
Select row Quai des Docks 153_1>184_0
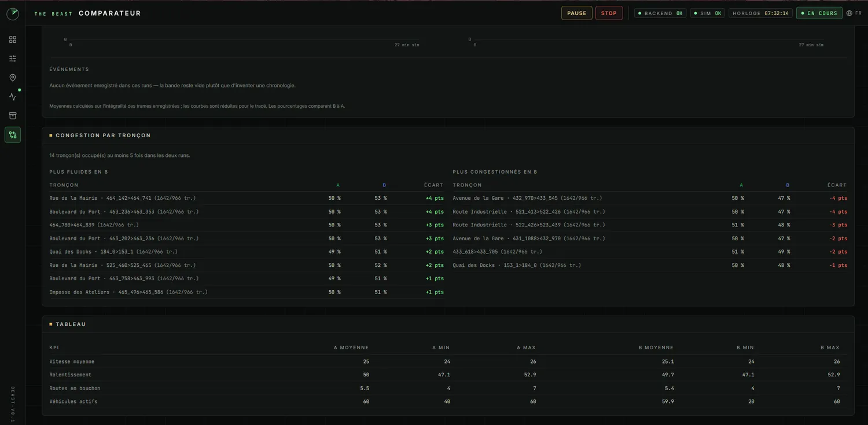click(x=650, y=265)
